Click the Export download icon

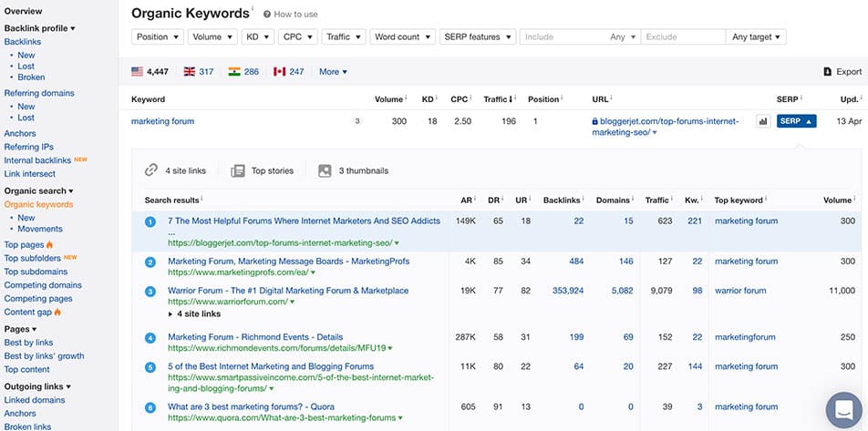(x=828, y=72)
